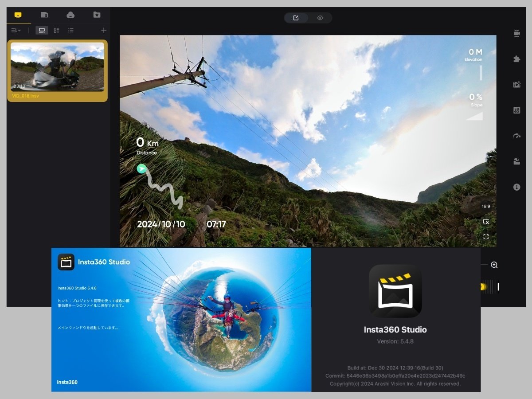The width and height of the screenshot is (532, 399).
Task: Click the 0 M Elevation overlay
Action: tap(473, 55)
